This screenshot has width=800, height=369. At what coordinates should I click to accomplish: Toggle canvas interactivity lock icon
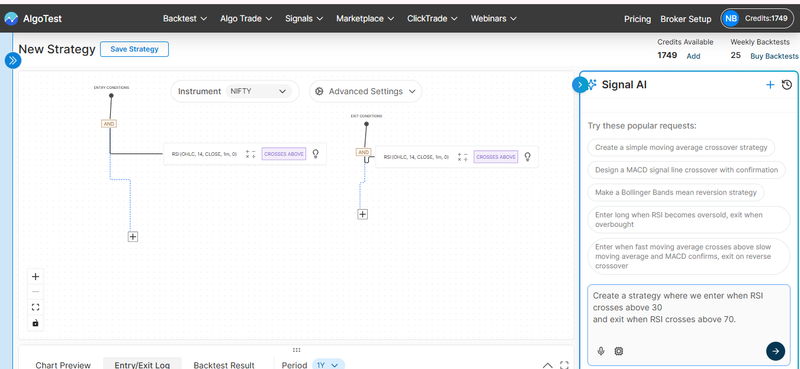(x=35, y=323)
